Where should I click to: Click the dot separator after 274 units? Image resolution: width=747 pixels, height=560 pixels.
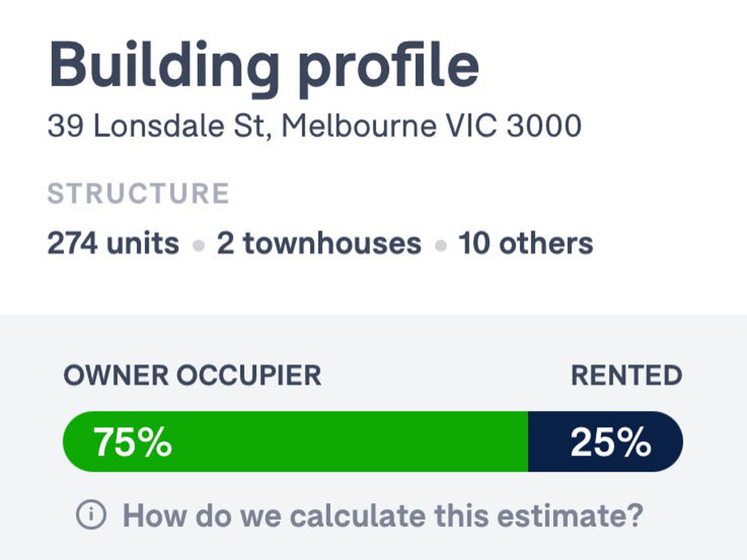(x=199, y=246)
